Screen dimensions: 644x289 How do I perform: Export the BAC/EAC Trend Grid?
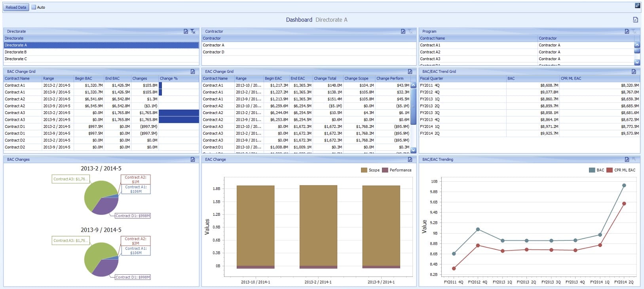pos(634,72)
